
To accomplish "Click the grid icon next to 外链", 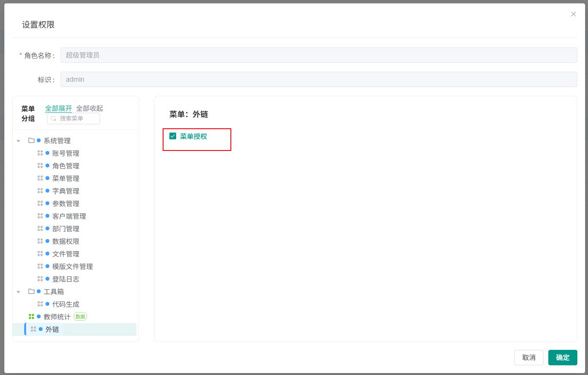I will tap(33, 330).
